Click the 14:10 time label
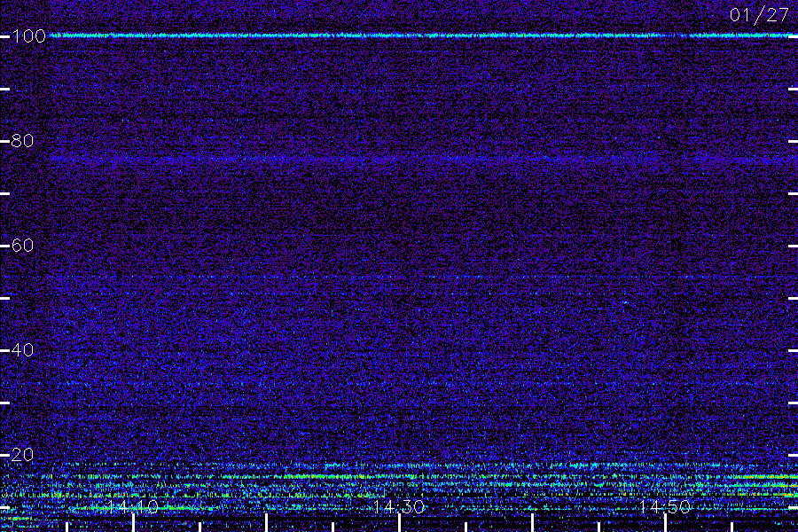The height and width of the screenshot is (532, 798). pyautogui.click(x=133, y=507)
